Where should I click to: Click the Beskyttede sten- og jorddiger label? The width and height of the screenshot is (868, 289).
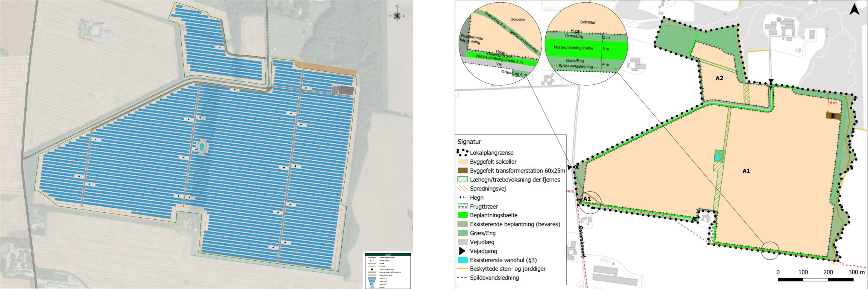tap(508, 268)
